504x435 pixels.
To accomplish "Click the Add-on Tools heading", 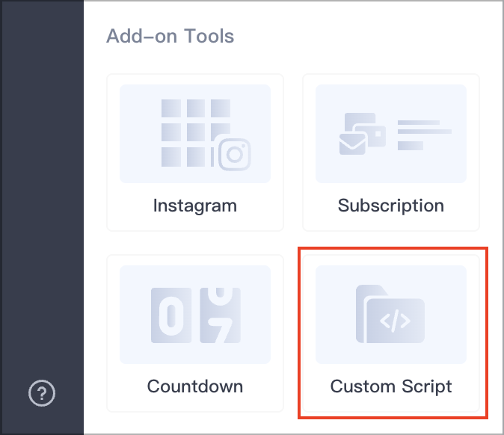I will tap(170, 36).
